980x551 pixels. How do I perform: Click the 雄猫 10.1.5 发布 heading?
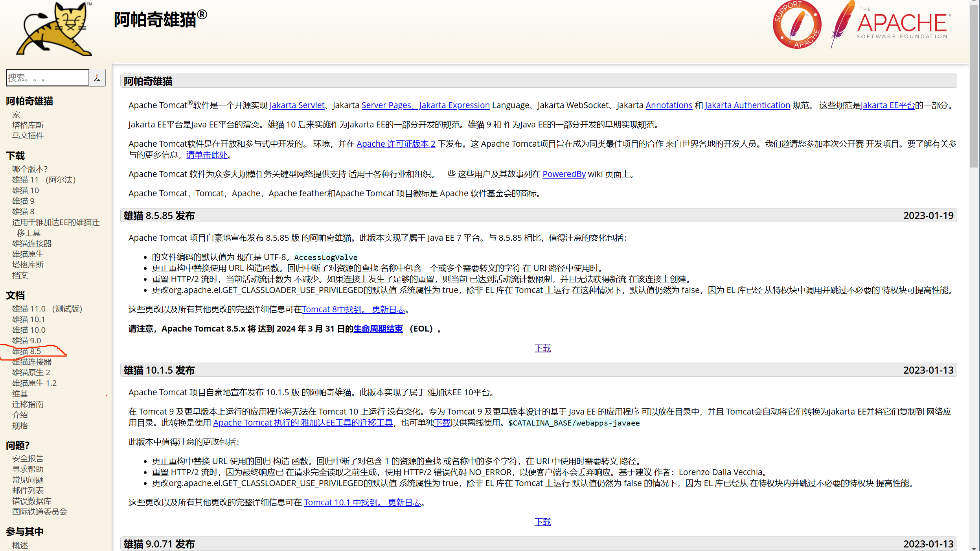tap(159, 370)
